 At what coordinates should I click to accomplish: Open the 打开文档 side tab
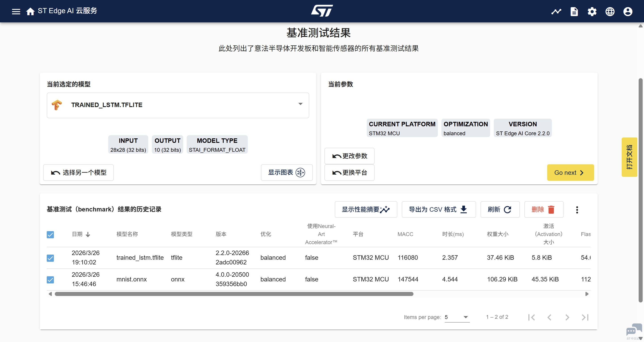click(629, 157)
